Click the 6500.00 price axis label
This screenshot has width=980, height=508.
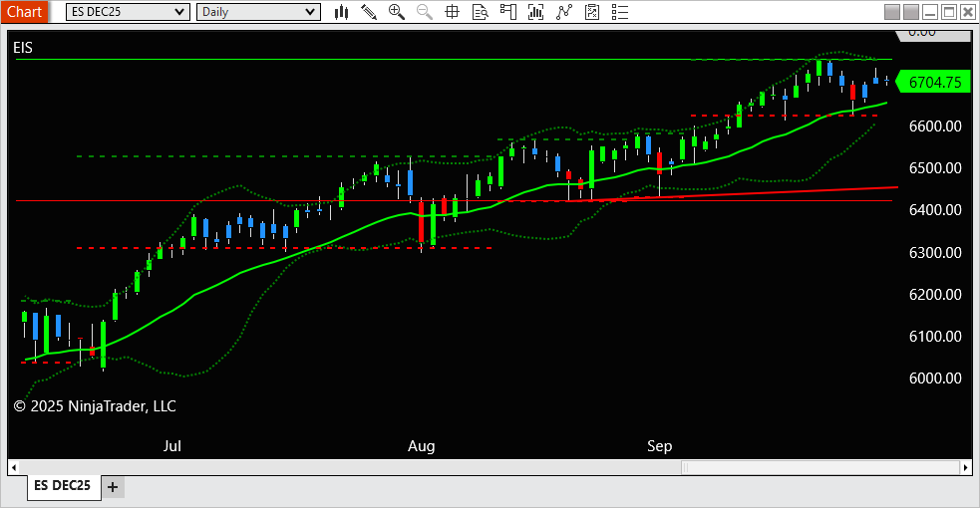click(x=935, y=168)
